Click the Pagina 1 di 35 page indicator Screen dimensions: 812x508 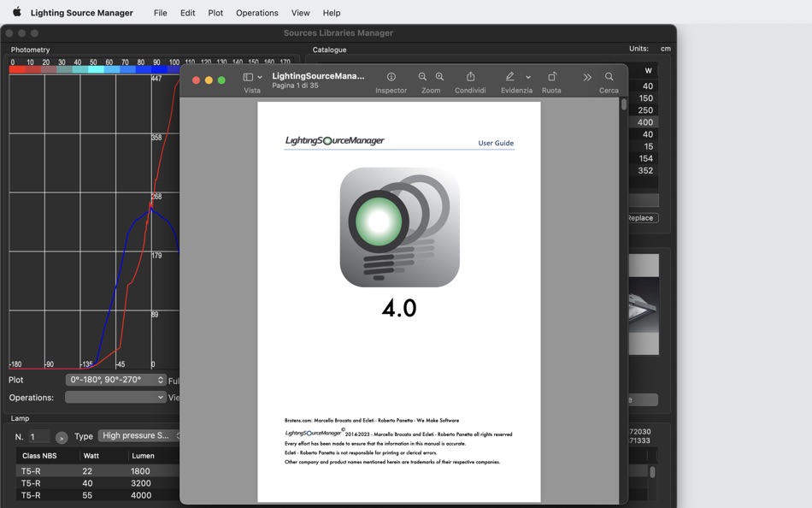pyautogui.click(x=295, y=86)
